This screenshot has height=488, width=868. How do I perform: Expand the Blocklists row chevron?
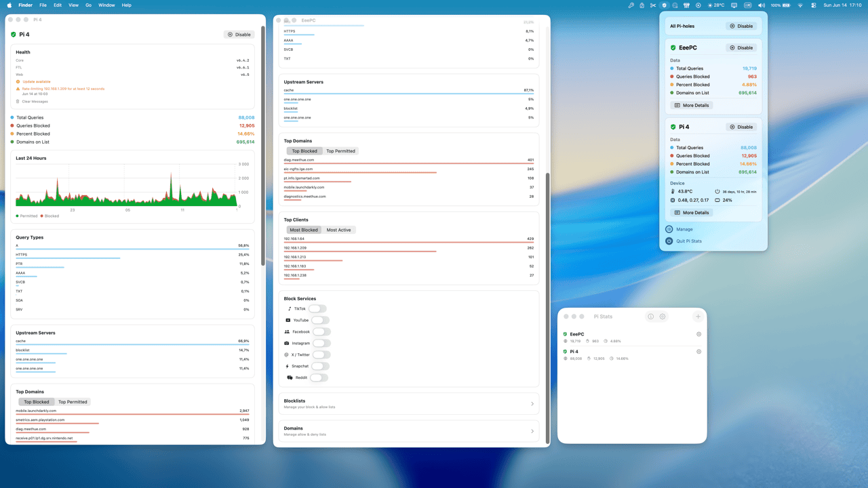pos(532,404)
